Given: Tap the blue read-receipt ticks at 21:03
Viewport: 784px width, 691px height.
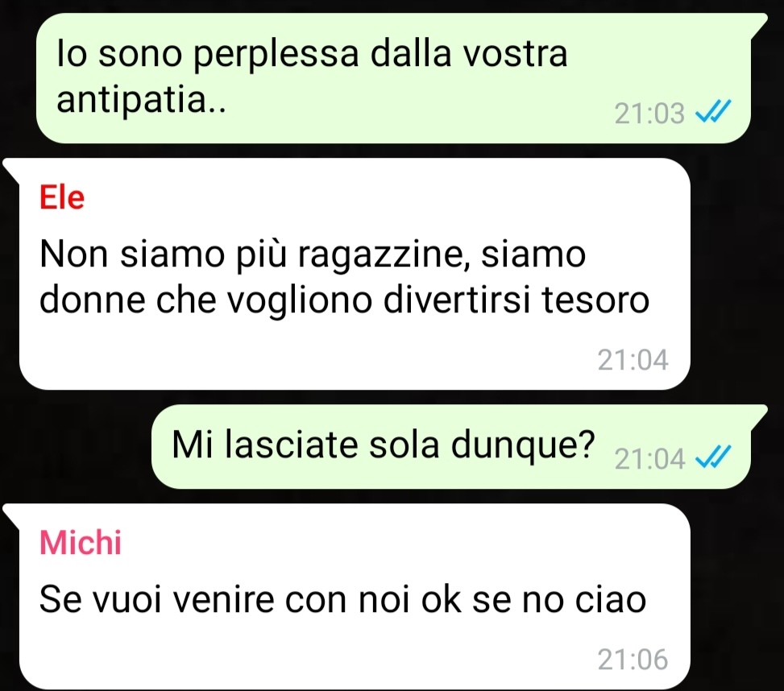Looking at the screenshot, I should [x=714, y=111].
